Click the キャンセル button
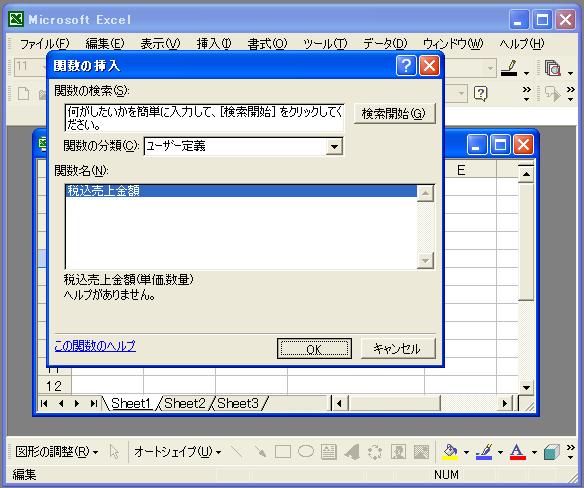The image size is (584, 488). [397, 349]
